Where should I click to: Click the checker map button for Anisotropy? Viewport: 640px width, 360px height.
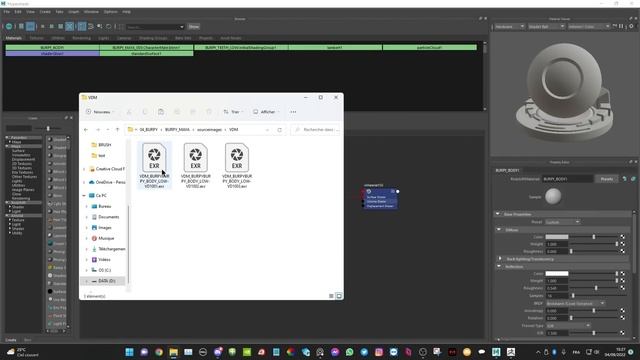(x=622, y=311)
